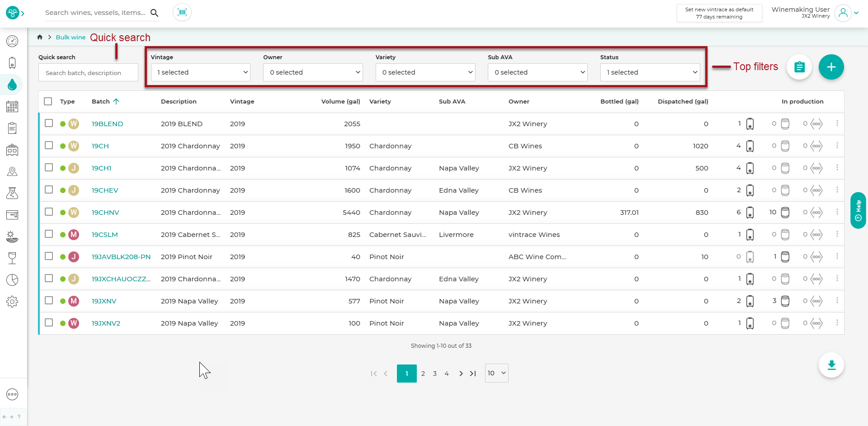Open the calendar sidebar icon
The image size is (868, 426).
12,106
